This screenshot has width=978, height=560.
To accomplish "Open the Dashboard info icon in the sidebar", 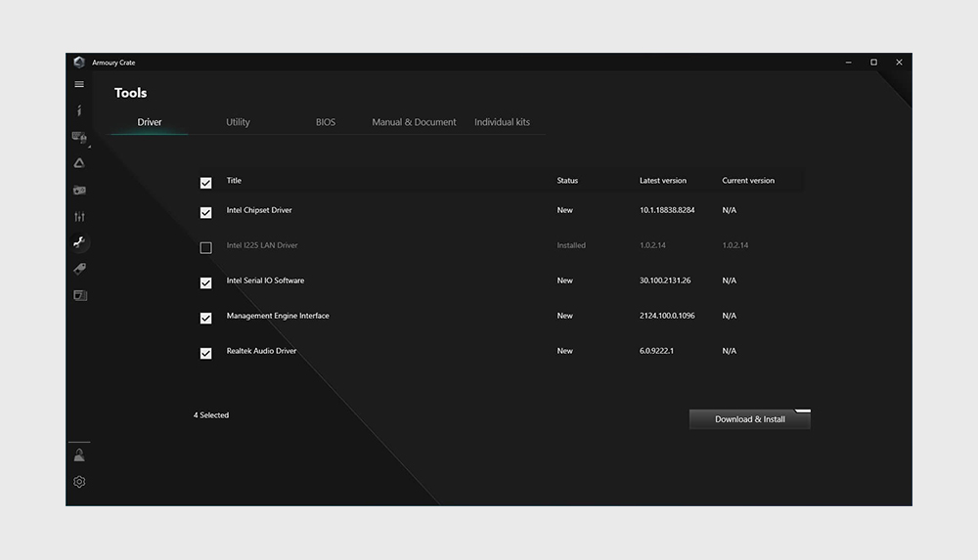I will point(79,111).
